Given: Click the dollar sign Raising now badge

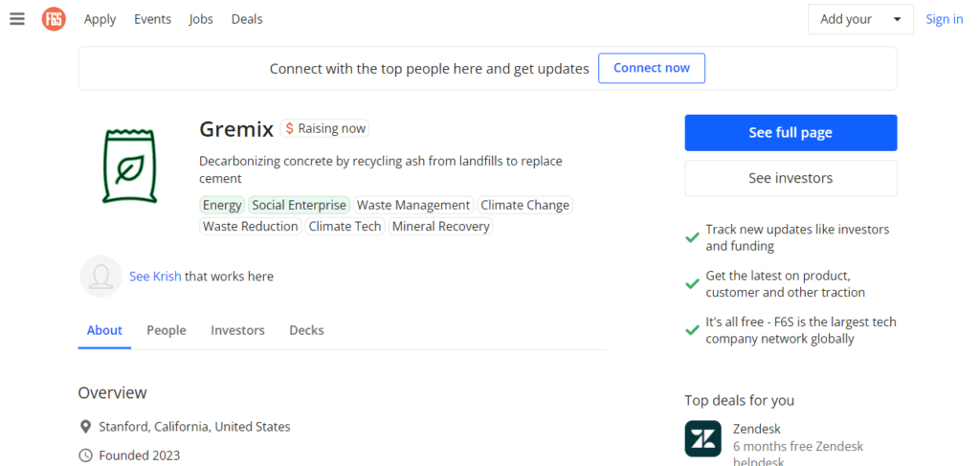Looking at the screenshot, I should tap(324, 128).
